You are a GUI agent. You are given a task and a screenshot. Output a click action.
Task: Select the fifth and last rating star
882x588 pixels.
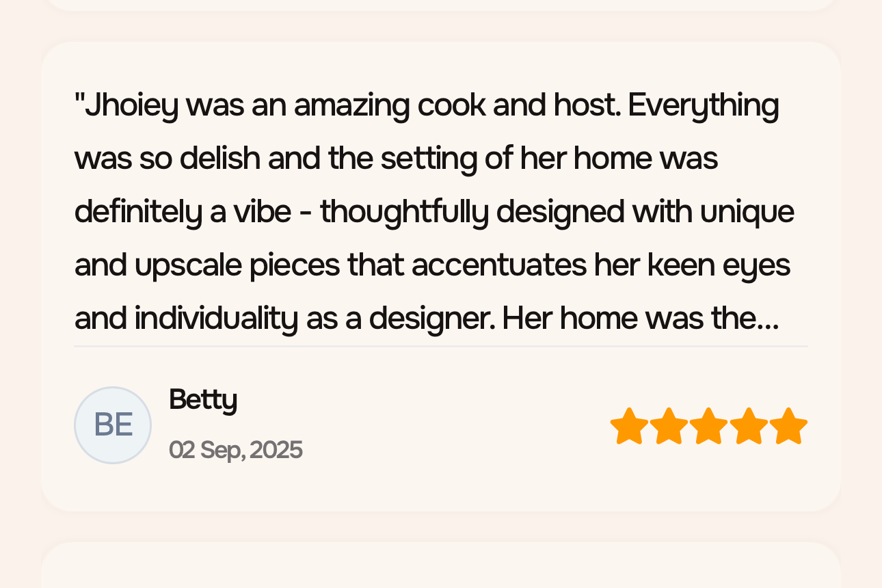click(x=788, y=426)
